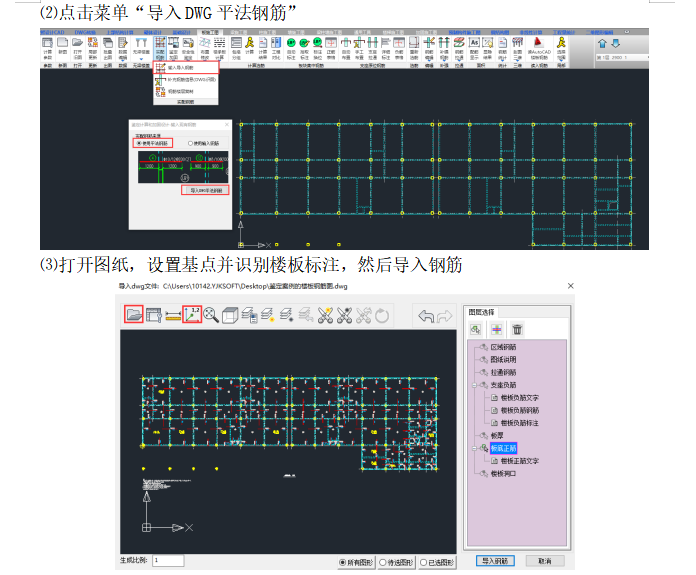Select the 使用平法钢筋 radio button
This screenshot has height=575, width=696.
(153, 143)
